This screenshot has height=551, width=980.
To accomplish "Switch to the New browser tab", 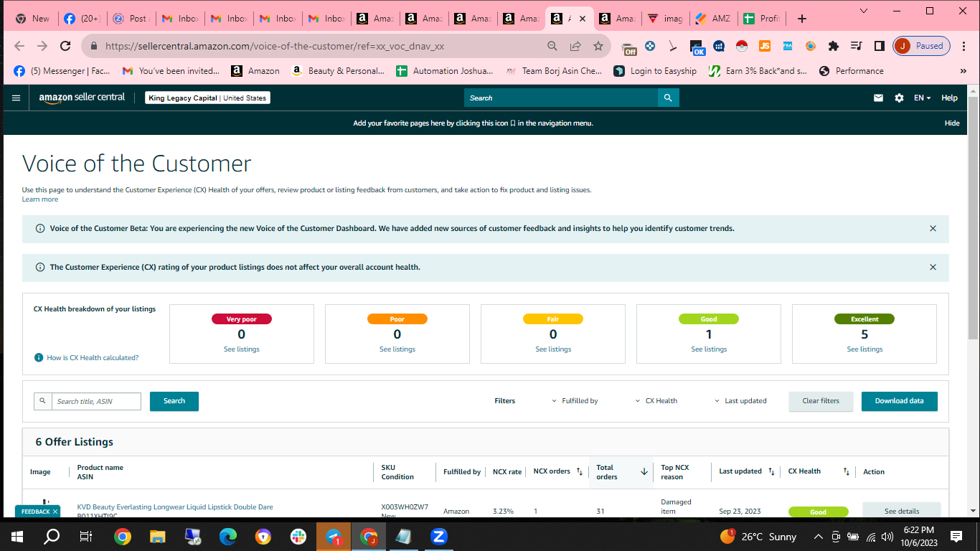I will [32, 19].
